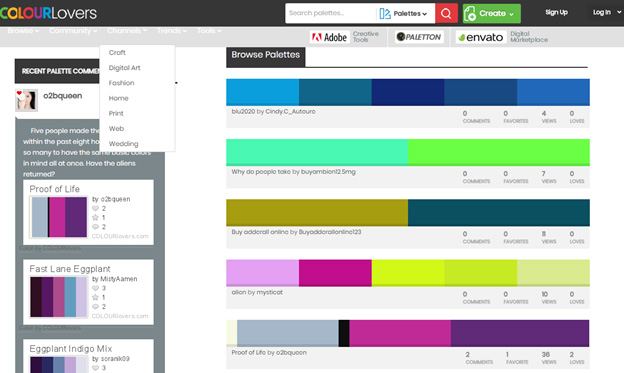Click the COLOURlovers logo
This screenshot has width=624, height=373.
coord(49,13)
